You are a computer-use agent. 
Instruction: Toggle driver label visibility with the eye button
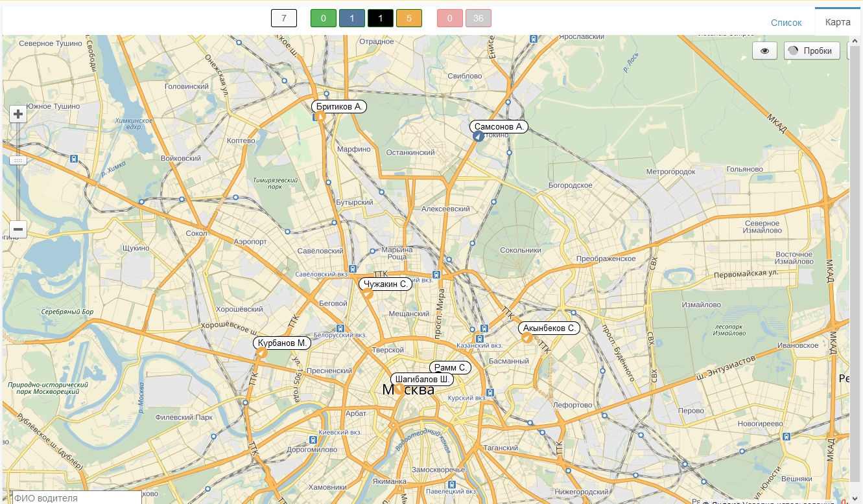(764, 51)
